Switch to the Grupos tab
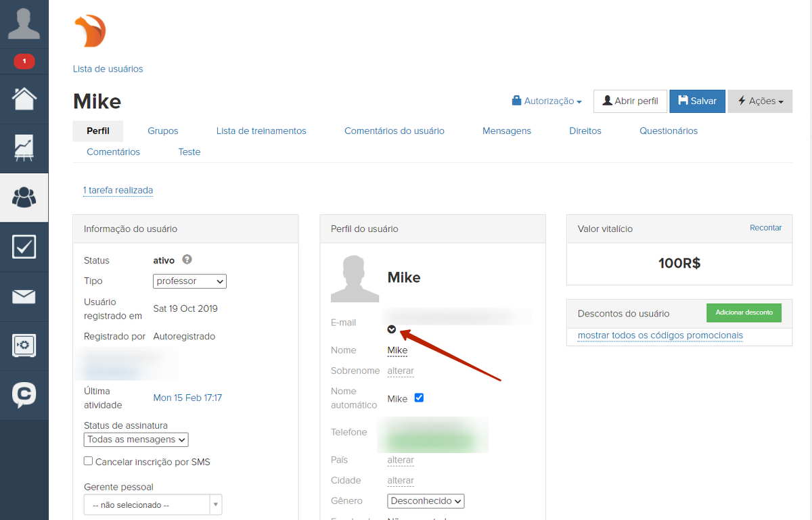This screenshot has width=812, height=520. pyautogui.click(x=163, y=131)
